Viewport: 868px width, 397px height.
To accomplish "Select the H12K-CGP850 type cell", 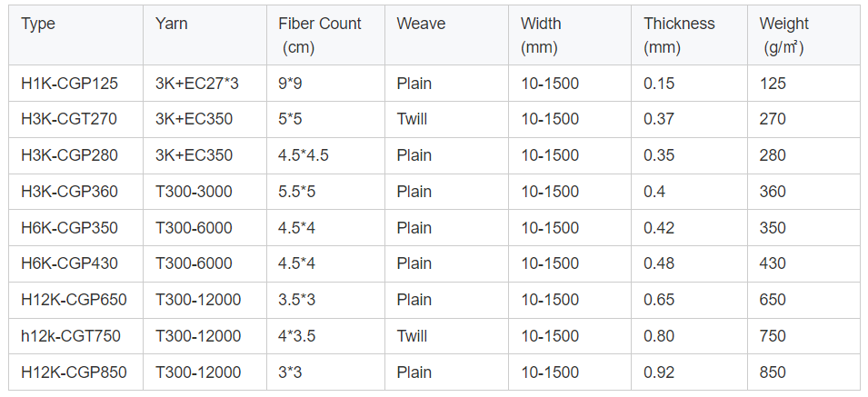I will point(74,372).
